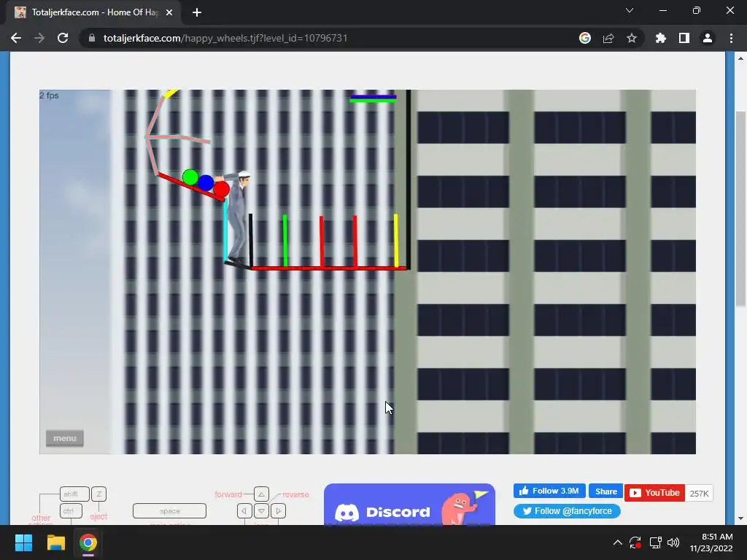Image resolution: width=747 pixels, height=560 pixels.
Task: Click the sync tray icon
Action: click(x=635, y=542)
